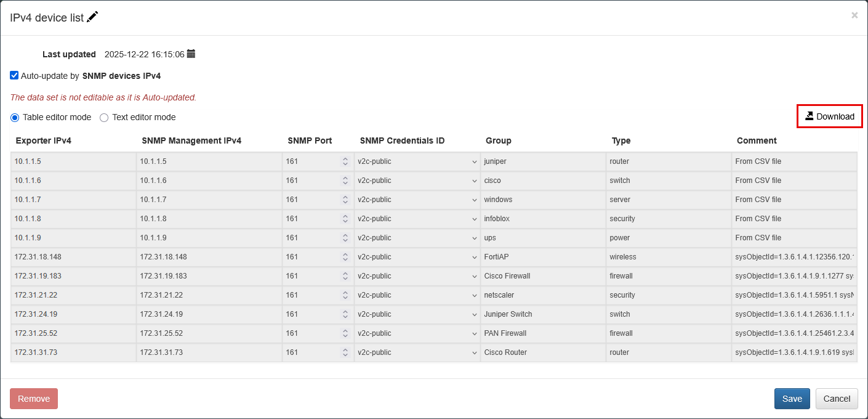Click SNMP Port stepper for 10.1.1.6
Viewport: 868px width, 419px height.
[x=345, y=181]
